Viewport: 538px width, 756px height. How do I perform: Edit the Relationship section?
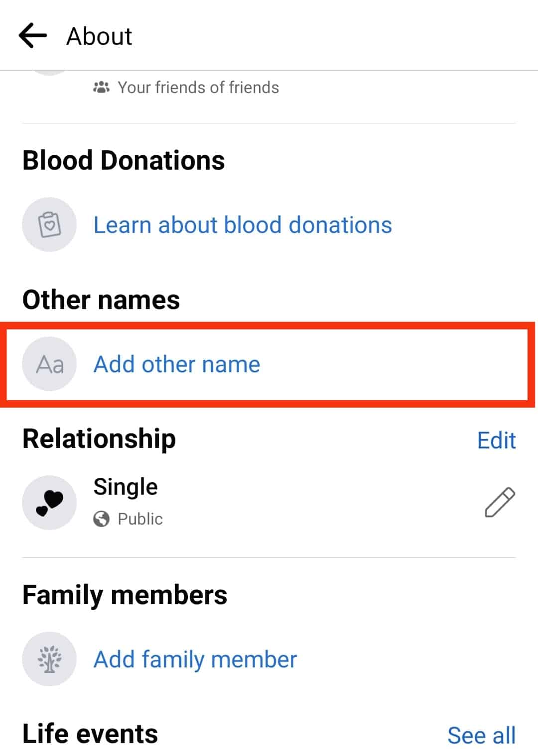click(496, 440)
